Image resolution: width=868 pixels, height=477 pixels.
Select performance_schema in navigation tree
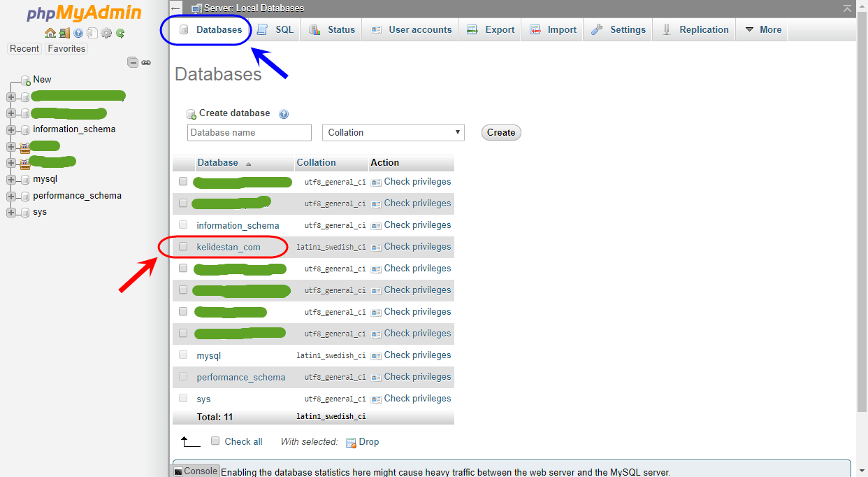(77, 196)
